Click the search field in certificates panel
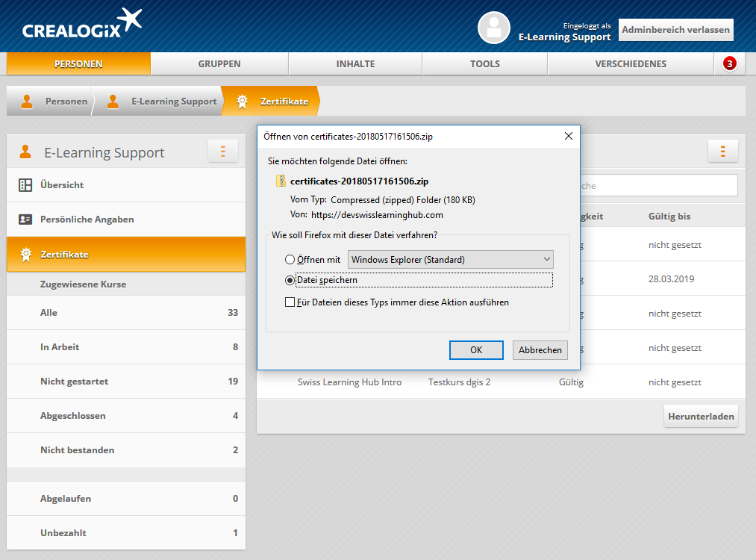 click(657, 186)
